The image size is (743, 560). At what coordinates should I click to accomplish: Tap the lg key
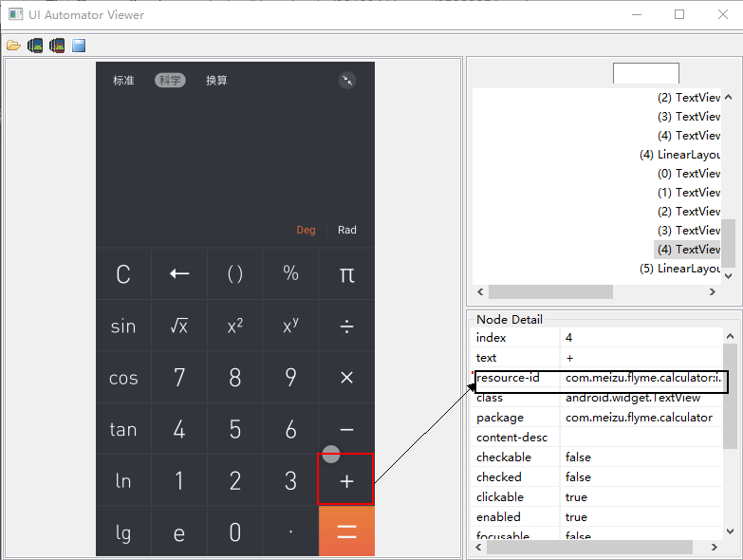coord(123,532)
